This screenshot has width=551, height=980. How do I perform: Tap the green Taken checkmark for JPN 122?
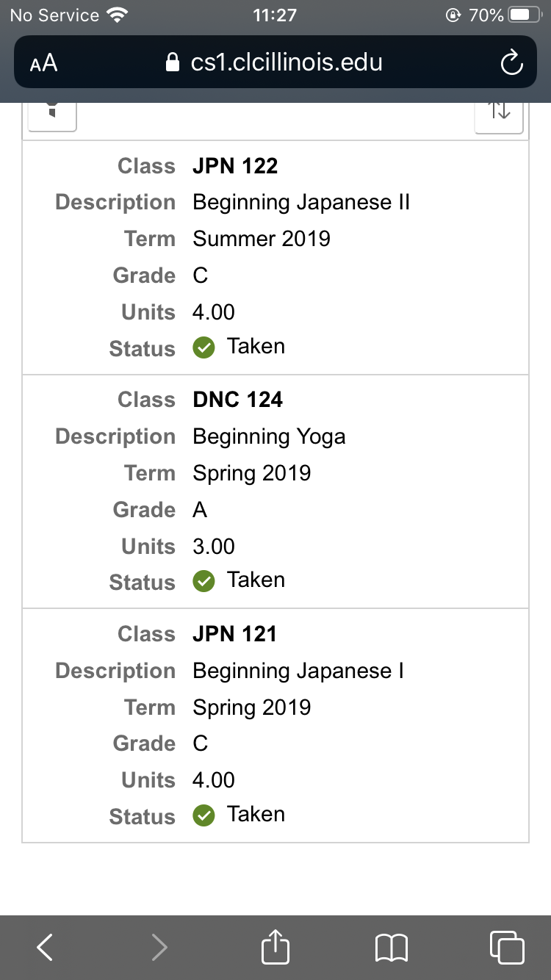point(204,347)
